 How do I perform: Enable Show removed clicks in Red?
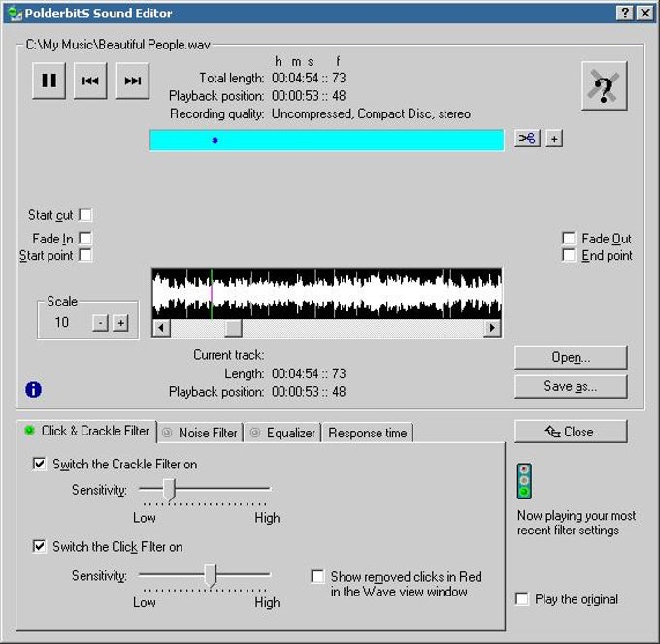(x=317, y=576)
